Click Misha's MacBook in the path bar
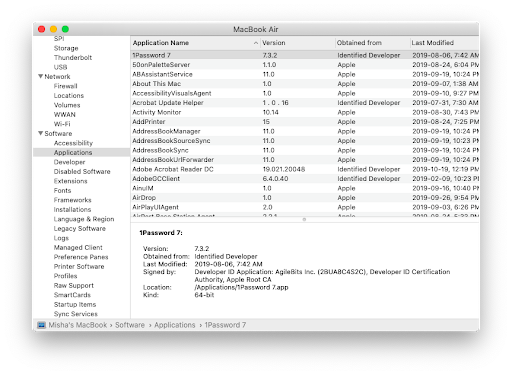512x375 pixels. (x=78, y=325)
